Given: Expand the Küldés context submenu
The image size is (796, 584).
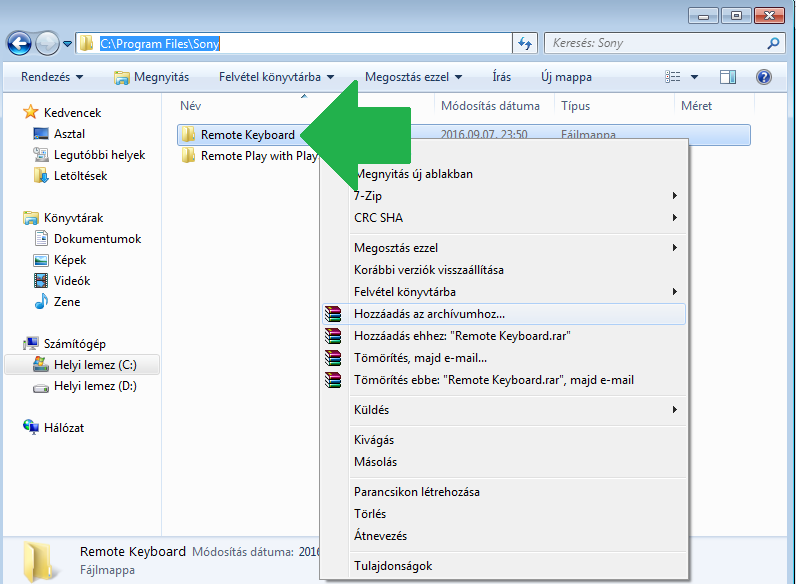Looking at the screenshot, I should click(504, 410).
